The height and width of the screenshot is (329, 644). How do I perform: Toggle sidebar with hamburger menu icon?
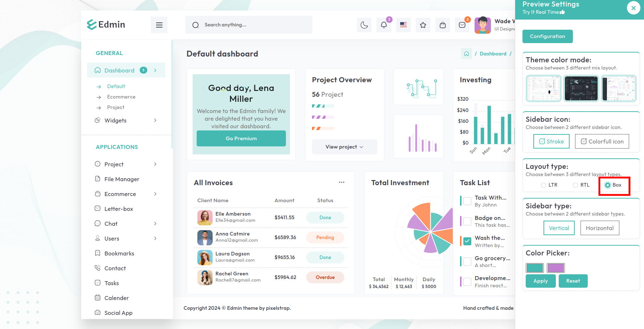pos(159,25)
